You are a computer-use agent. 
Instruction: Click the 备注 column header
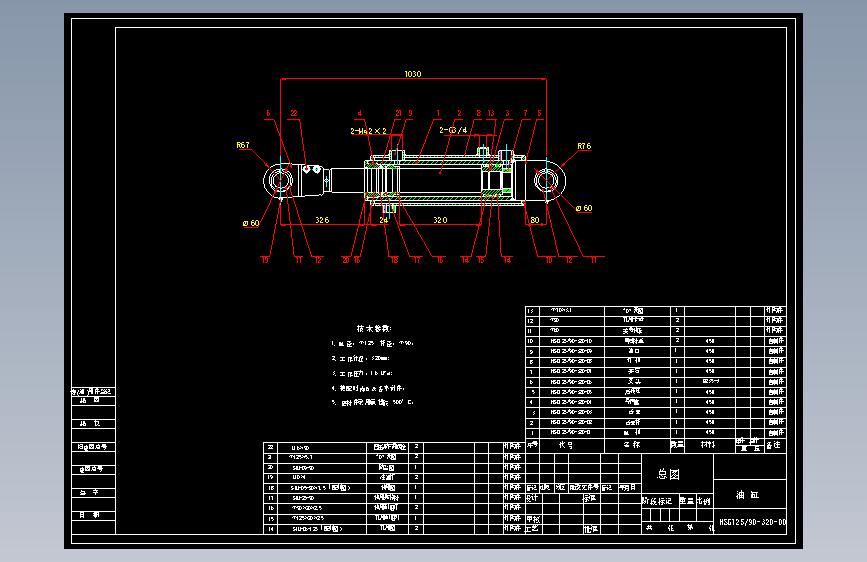point(774,445)
